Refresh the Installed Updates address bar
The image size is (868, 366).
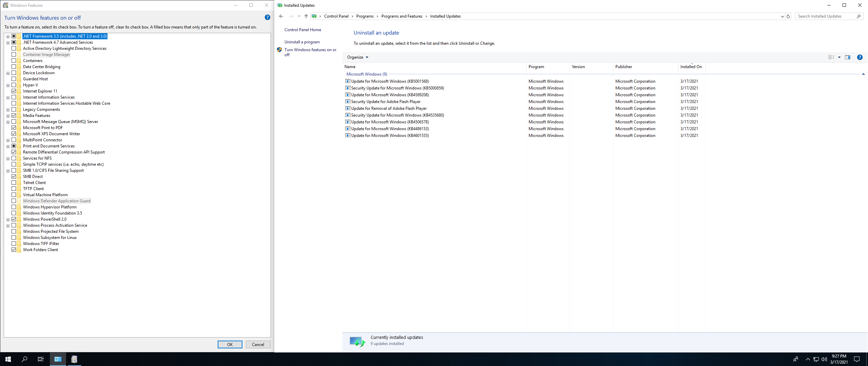tap(788, 16)
